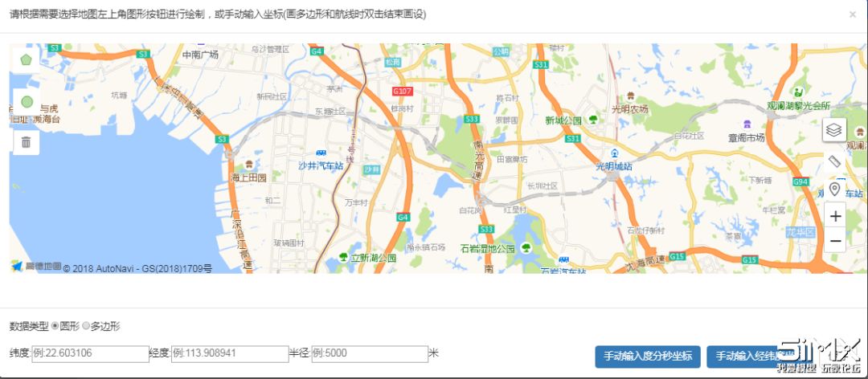Click the 公明 station label
The width and height of the screenshot is (868, 379).
click(x=501, y=51)
